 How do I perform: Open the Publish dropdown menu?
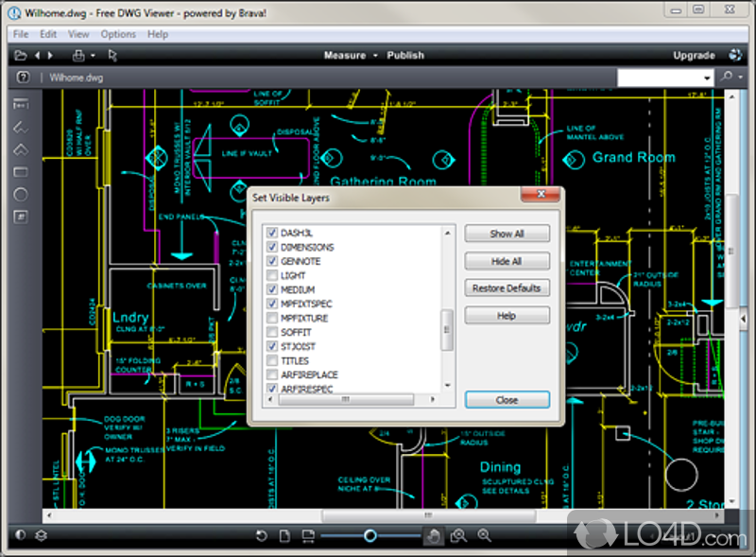pos(405,55)
